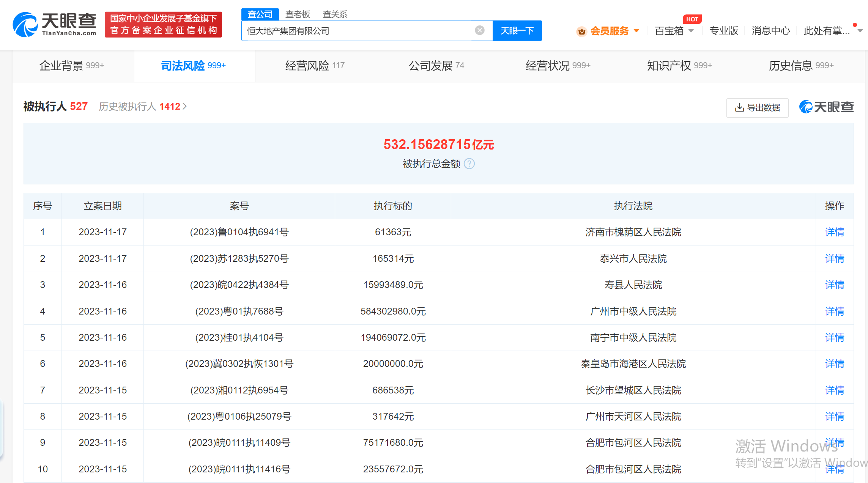
Task: Open 详情 for case 粤01执7688号
Action: coord(835,312)
